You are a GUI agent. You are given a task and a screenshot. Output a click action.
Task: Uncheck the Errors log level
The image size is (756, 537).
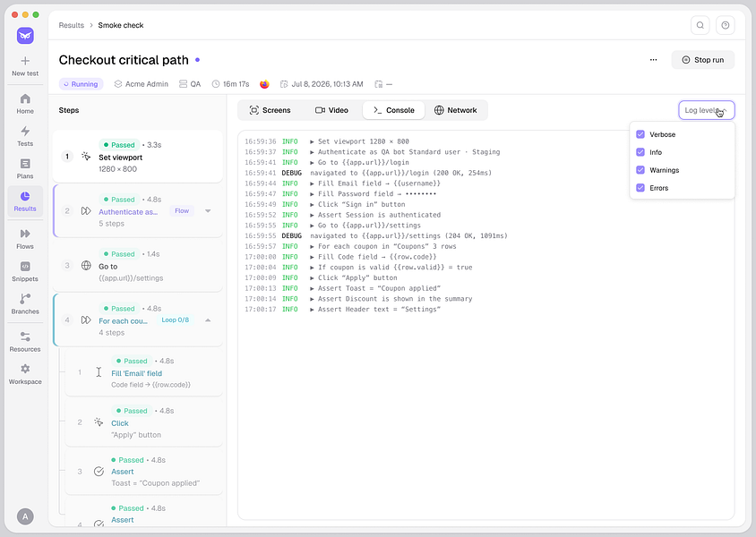[x=640, y=188]
